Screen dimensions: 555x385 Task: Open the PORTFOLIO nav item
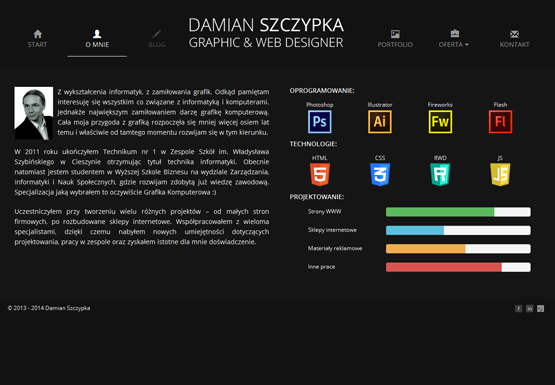click(x=395, y=39)
